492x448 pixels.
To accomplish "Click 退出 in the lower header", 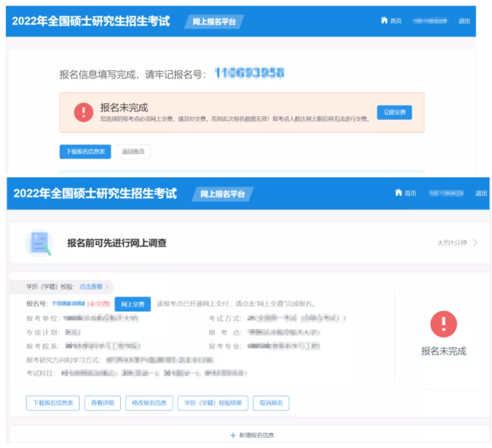I will (x=481, y=193).
